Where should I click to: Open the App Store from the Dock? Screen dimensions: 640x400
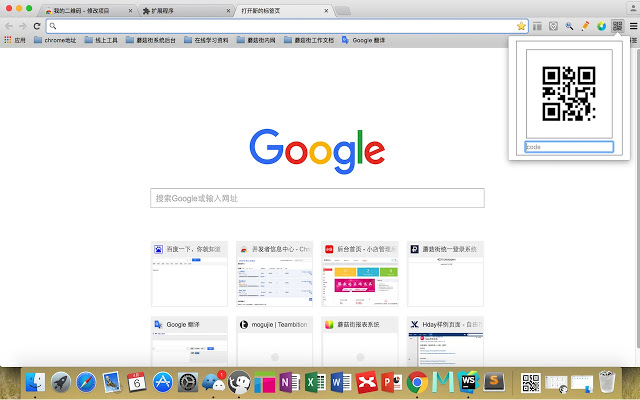pos(162,382)
